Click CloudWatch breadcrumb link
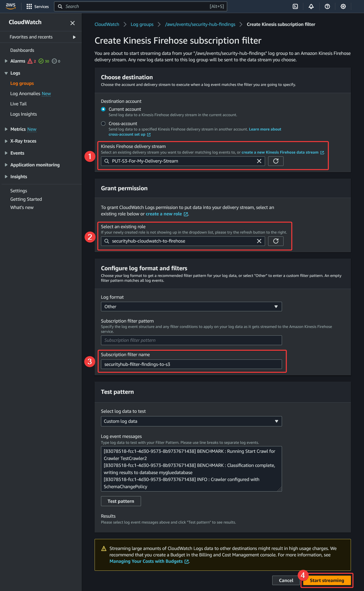The height and width of the screenshot is (591, 364). (107, 24)
